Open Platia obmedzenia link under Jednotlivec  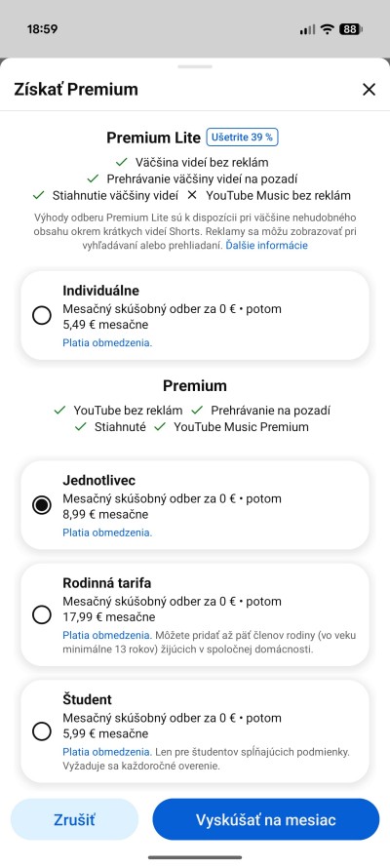click(x=107, y=533)
